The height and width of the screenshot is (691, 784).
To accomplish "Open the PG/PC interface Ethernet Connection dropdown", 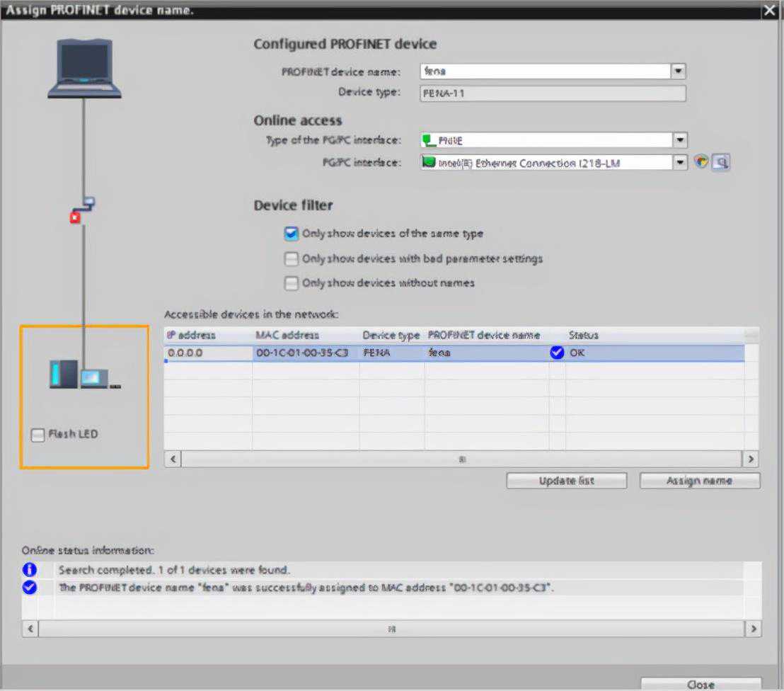I will coord(679,163).
